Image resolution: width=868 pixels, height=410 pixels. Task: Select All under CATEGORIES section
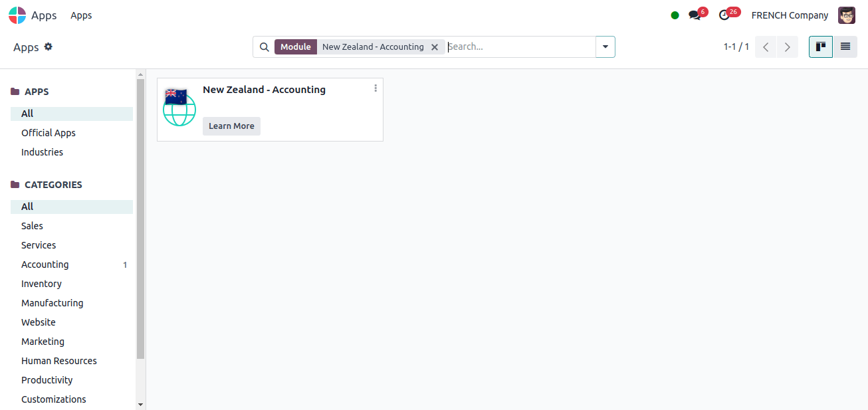tap(72, 207)
